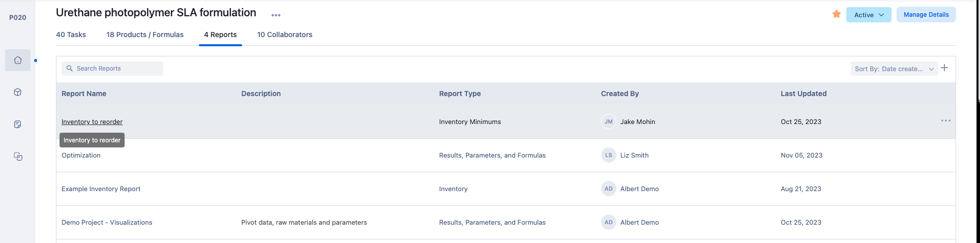The height and width of the screenshot is (243, 980).
Task: Open Demo Project - Visualizations report
Action: click(x=107, y=223)
